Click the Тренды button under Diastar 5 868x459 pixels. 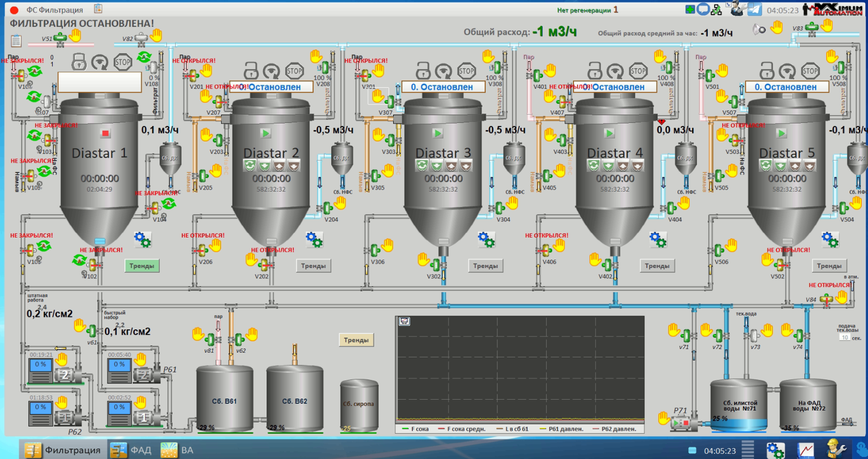click(829, 266)
